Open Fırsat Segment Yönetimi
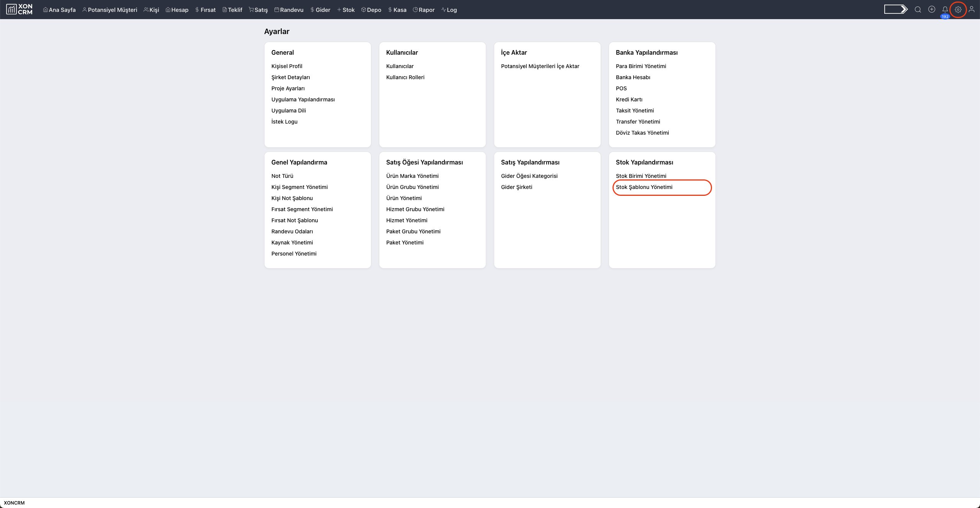 coord(302,209)
